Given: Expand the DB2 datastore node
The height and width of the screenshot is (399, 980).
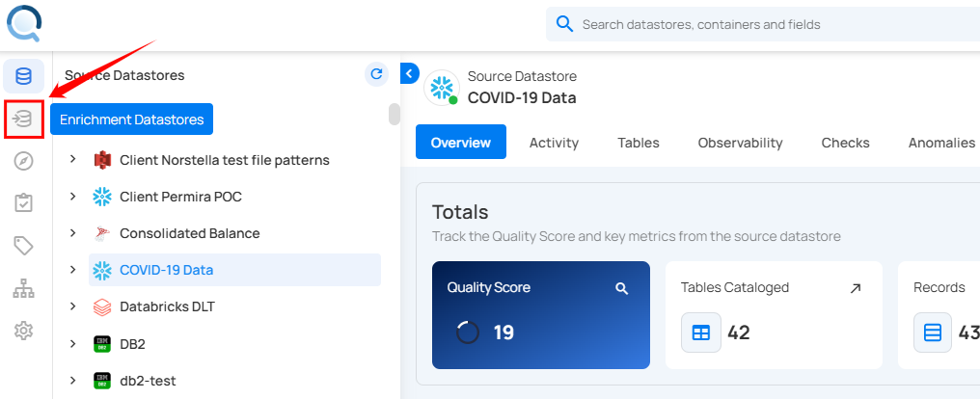Looking at the screenshot, I should (72, 343).
